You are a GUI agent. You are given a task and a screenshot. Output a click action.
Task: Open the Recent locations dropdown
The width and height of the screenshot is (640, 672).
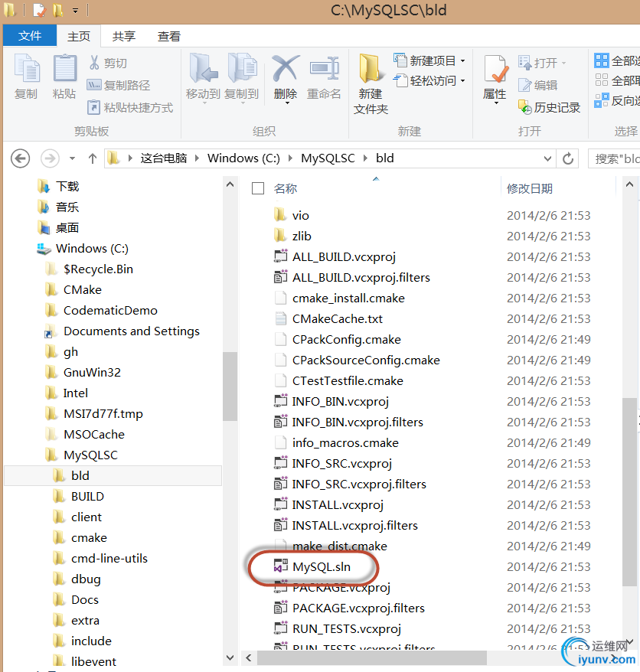(73, 158)
